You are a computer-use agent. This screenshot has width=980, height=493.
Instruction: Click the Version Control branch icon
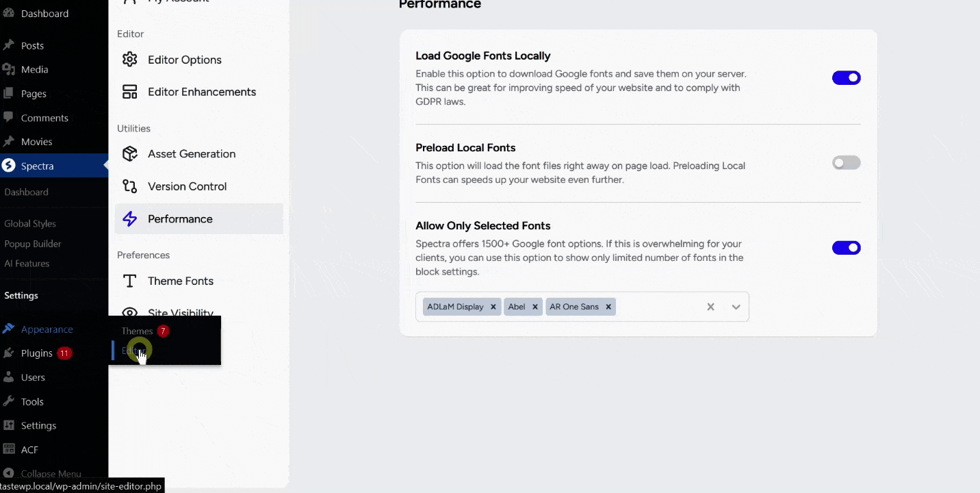[x=129, y=186]
